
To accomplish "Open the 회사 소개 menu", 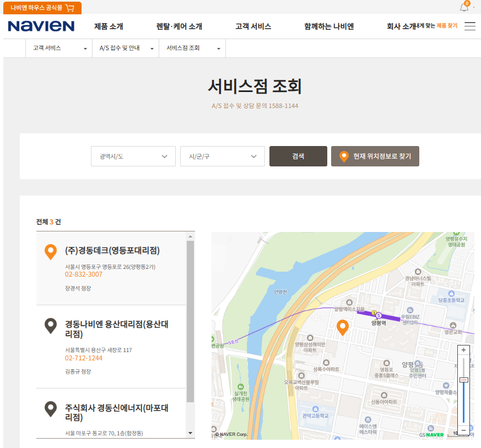I will coord(401,26).
